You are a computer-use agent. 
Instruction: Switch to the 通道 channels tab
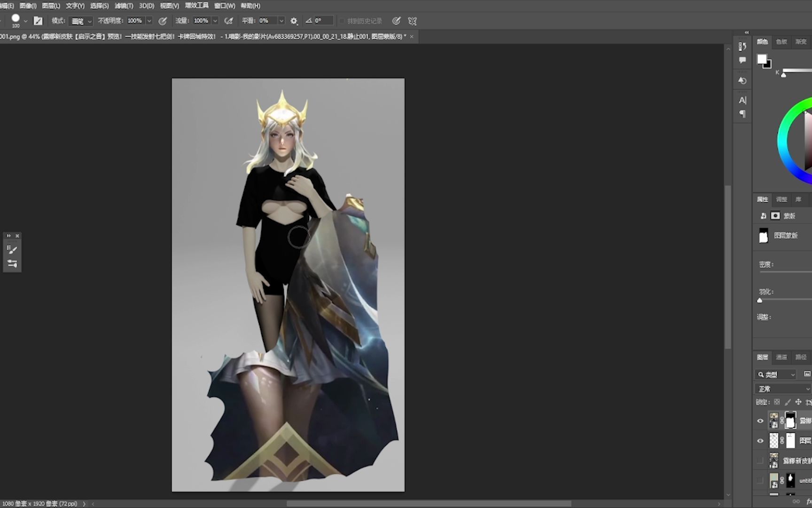(781, 357)
